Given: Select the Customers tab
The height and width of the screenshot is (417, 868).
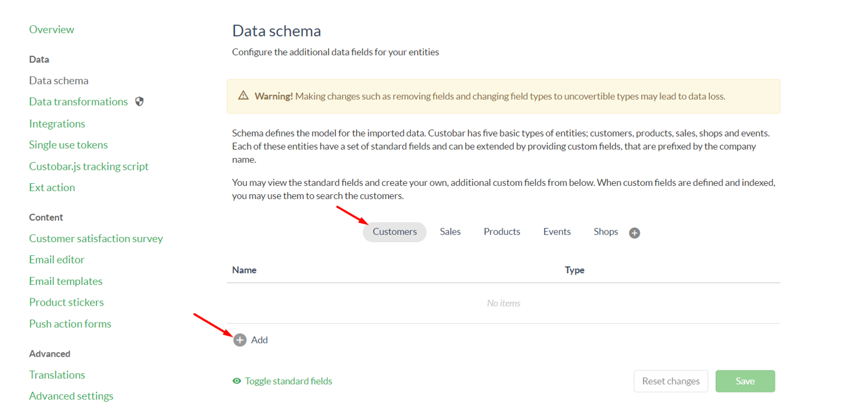Looking at the screenshot, I should 394,232.
